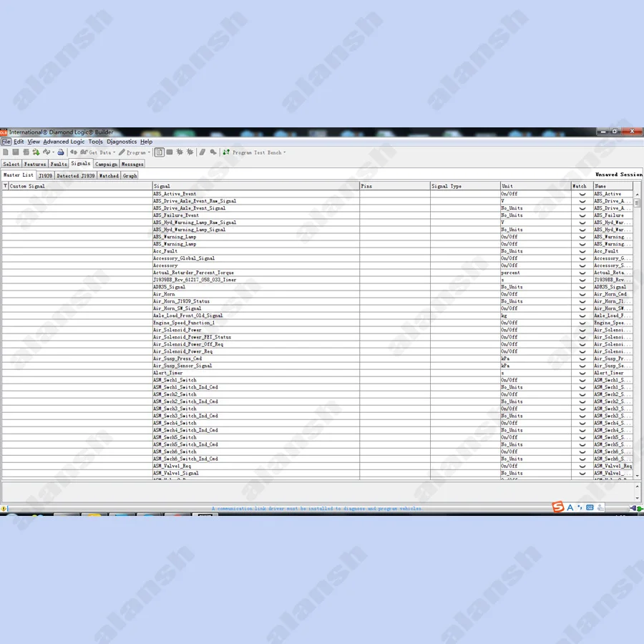Click the purple plug connection status icon
The image size is (644, 644).
coord(633,509)
